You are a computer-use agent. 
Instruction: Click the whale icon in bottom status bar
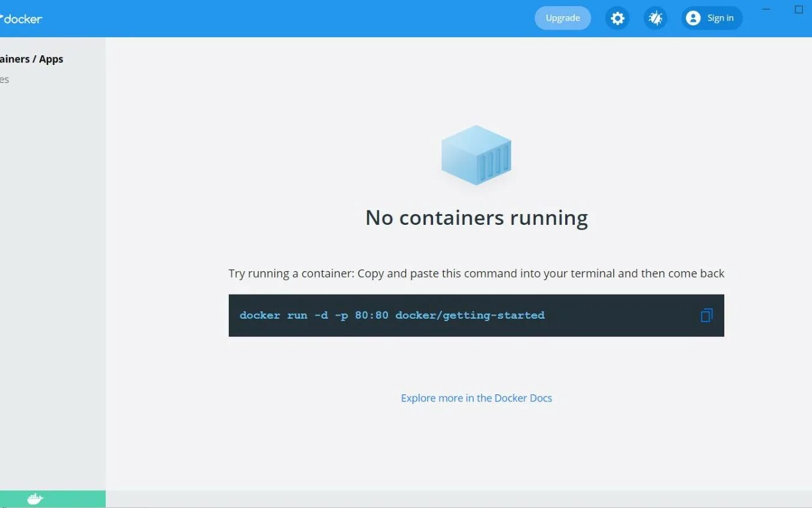click(34, 498)
